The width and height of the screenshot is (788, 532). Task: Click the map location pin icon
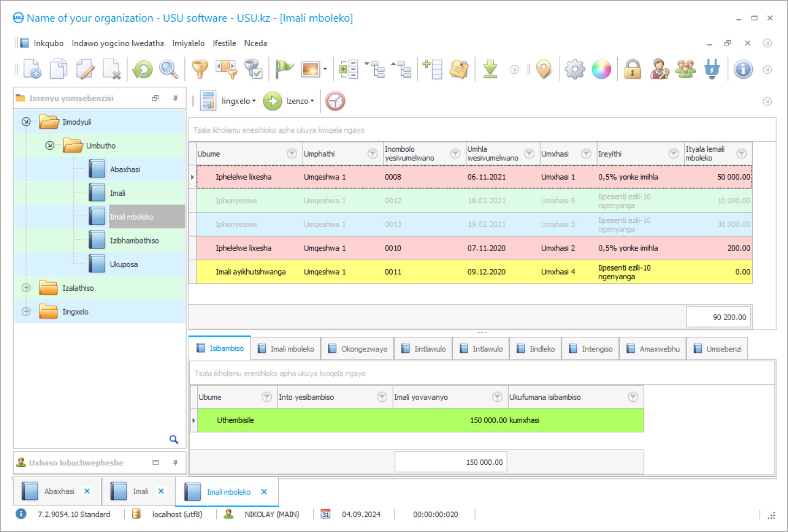pos(543,69)
